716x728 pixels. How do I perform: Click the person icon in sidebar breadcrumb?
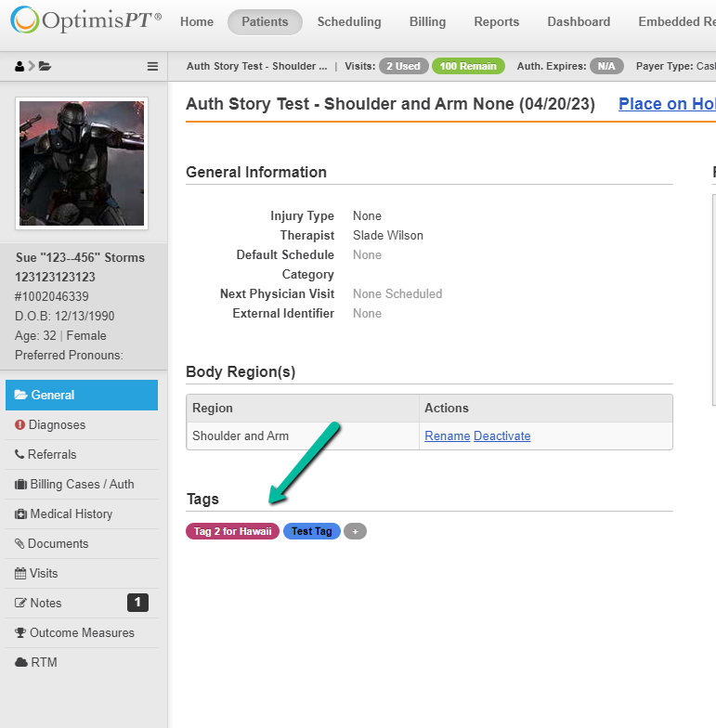pos(20,66)
